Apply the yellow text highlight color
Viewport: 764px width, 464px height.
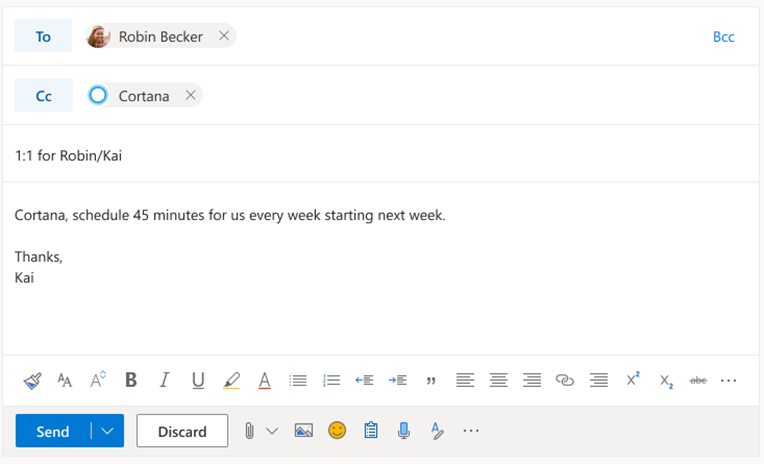pyautogui.click(x=231, y=380)
